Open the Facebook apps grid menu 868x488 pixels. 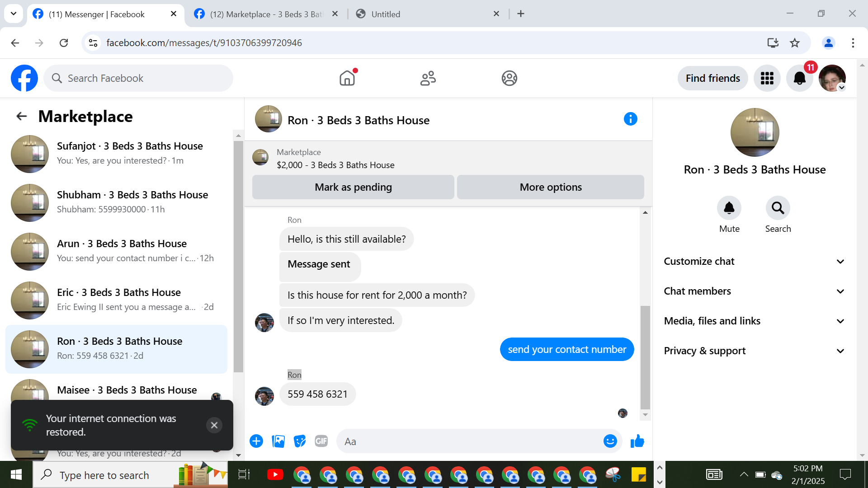pos(767,79)
